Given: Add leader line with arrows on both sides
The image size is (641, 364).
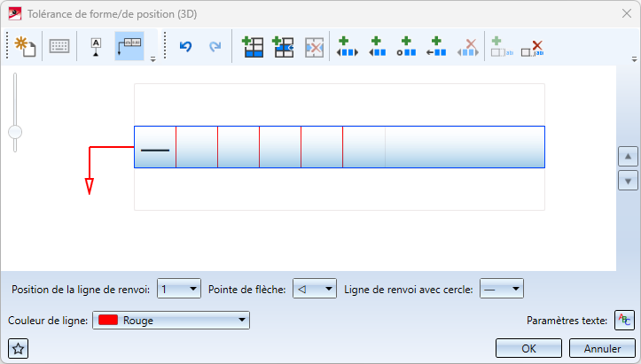Looking at the screenshot, I should pyautogui.click(x=347, y=47).
